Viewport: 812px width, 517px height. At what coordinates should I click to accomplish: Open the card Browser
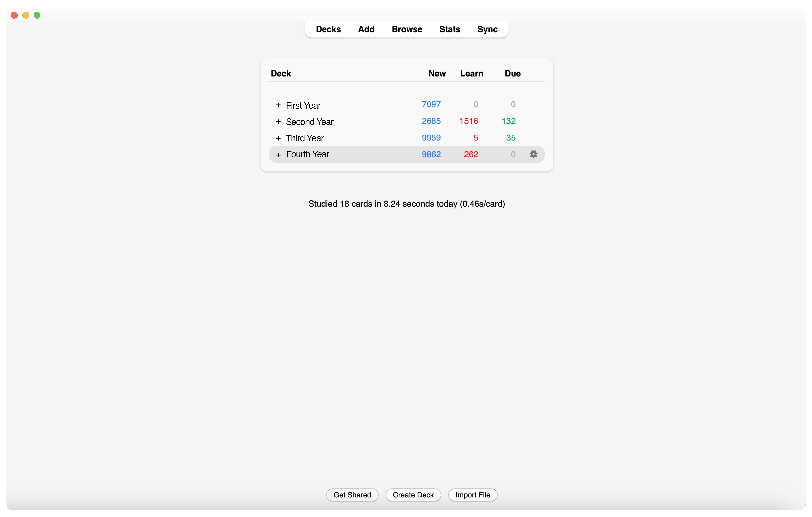pos(407,29)
